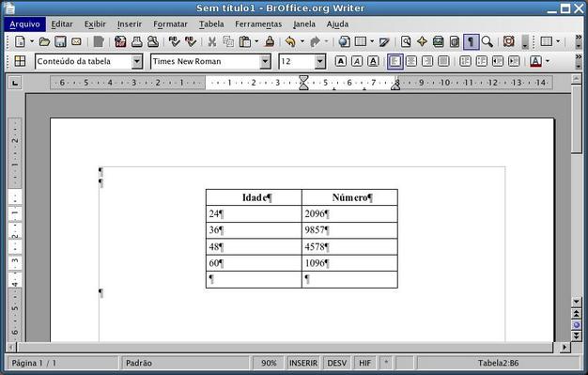The image size is (588, 375).
Task: Undo last action with arrow icon
Action: [x=290, y=41]
